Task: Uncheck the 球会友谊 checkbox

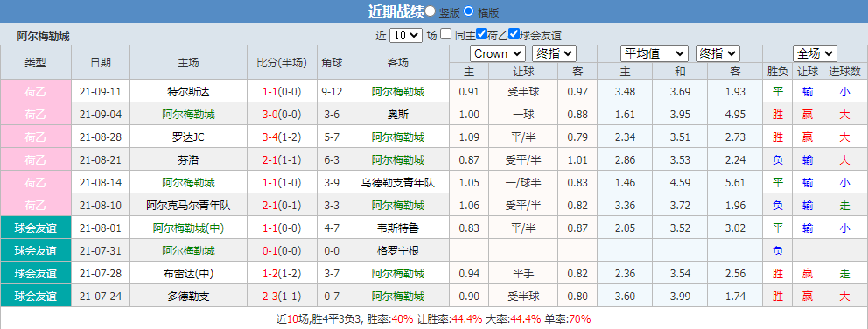Action: coord(514,34)
